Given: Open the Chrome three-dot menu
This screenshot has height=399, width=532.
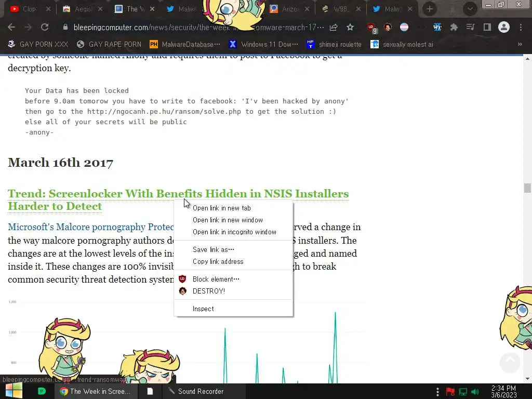Looking at the screenshot, I should tap(521, 27).
